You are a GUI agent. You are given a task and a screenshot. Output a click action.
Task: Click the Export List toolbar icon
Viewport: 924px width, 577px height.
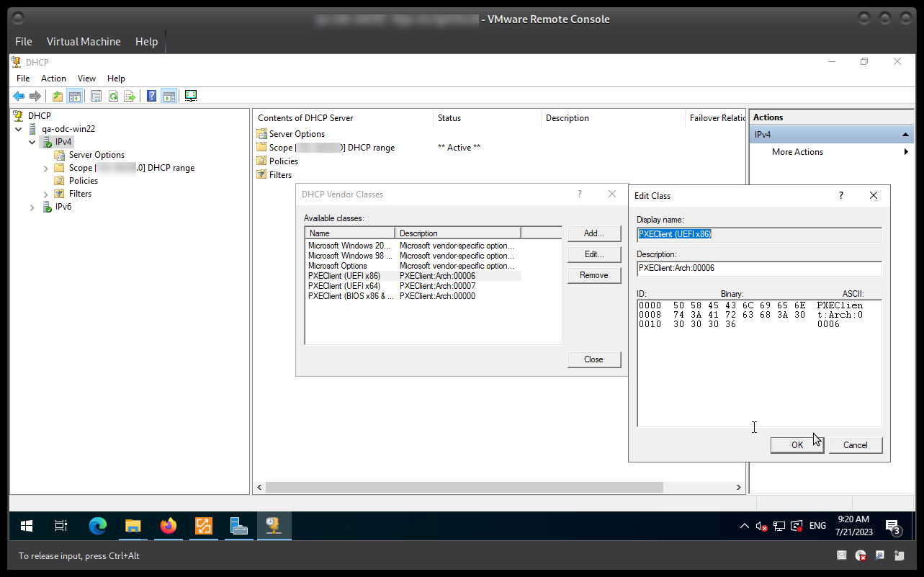coord(130,95)
